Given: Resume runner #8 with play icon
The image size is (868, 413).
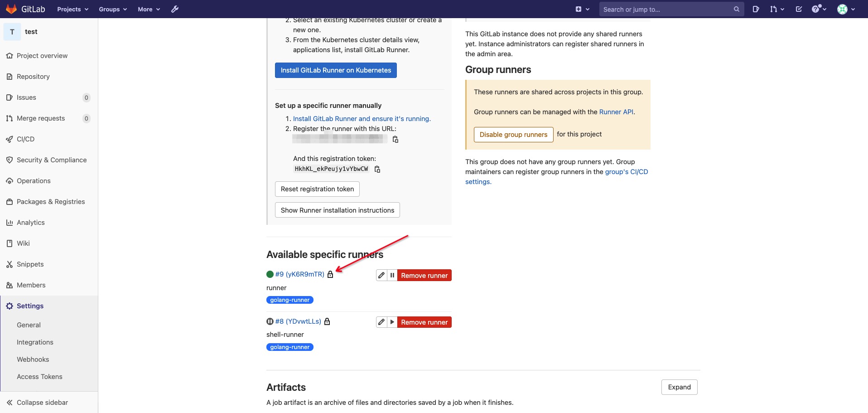Looking at the screenshot, I should (x=392, y=322).
